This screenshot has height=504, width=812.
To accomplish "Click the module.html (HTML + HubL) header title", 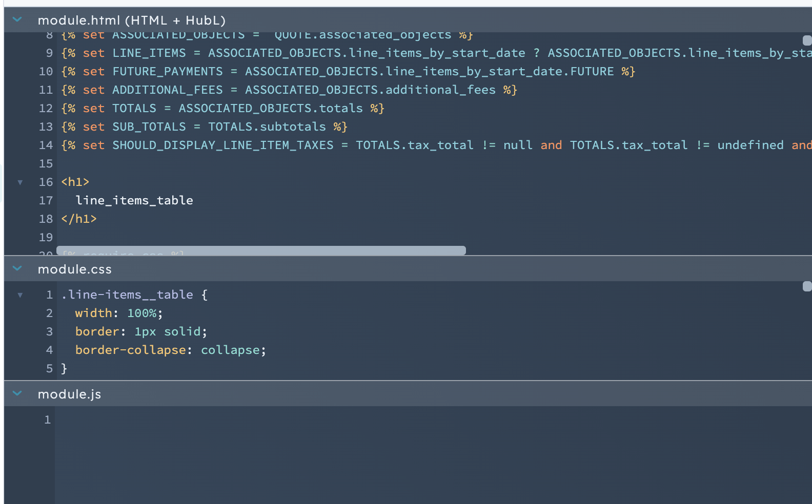I will pos(132,20).
